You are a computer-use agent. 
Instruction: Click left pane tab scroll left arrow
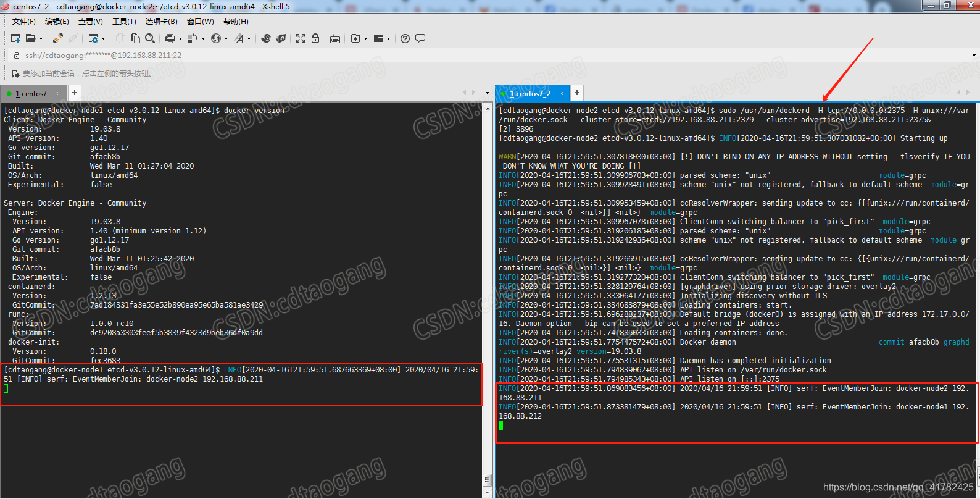[465, 93]
